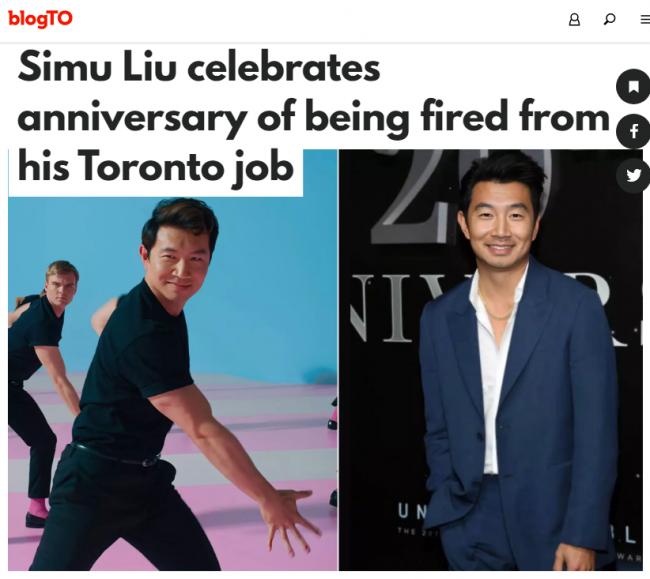Click the 'his Toronto job' headline text
650x579 pixels.
point(156,167)
